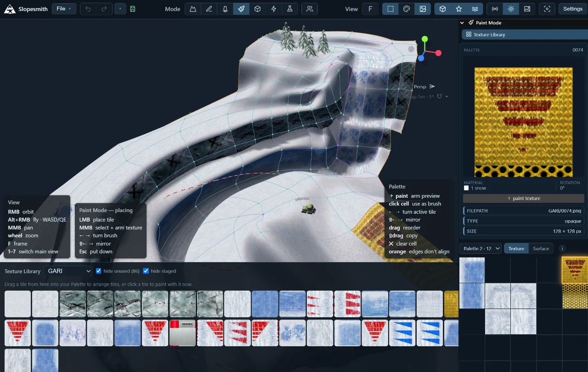Screen dimensions: 588x372
Task: Click the Slopesmith logo icon
Action: click(x=10, y=9)
